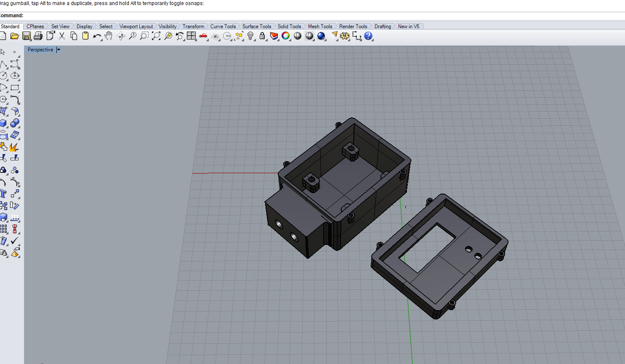Open the New in V5 tab
This screenshot has width=625, height=364.
coord(409,26)
